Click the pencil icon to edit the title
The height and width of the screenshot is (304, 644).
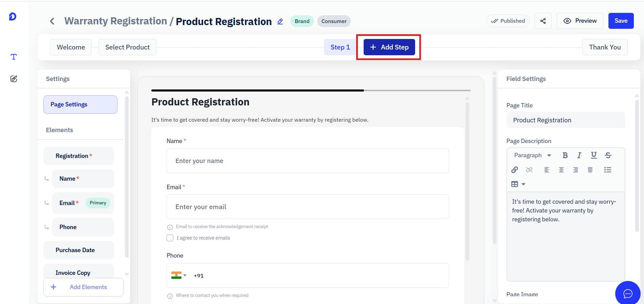coord(280,21)
